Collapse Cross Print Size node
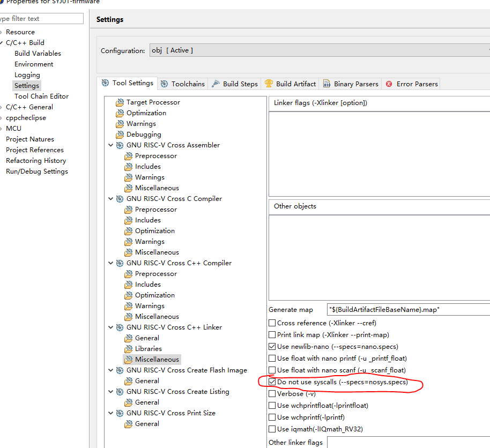Screen dimensions: 490x448 click(110, 413)
